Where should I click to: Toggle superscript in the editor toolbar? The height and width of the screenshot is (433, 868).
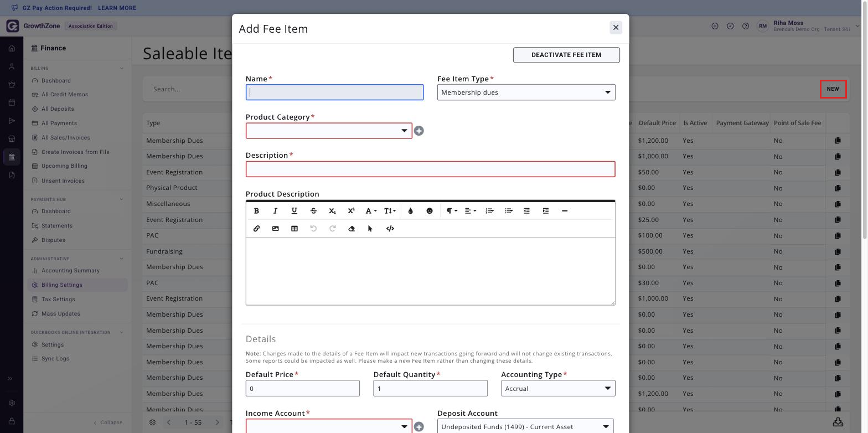pyautogui.click(x=351, y=211)
